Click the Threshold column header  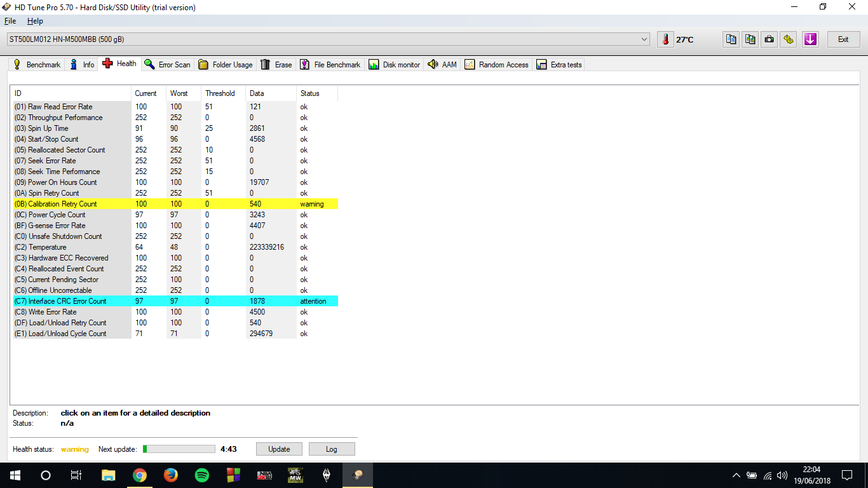tap(224, 93)
